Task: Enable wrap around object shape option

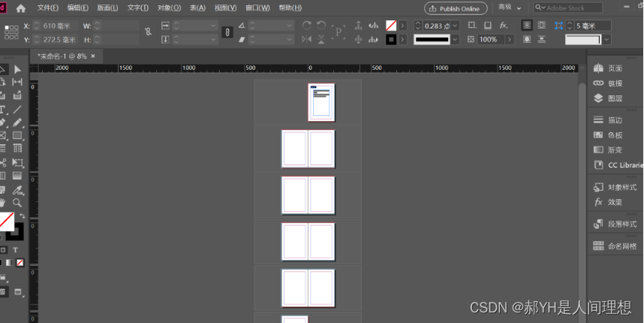Action: 527,39
